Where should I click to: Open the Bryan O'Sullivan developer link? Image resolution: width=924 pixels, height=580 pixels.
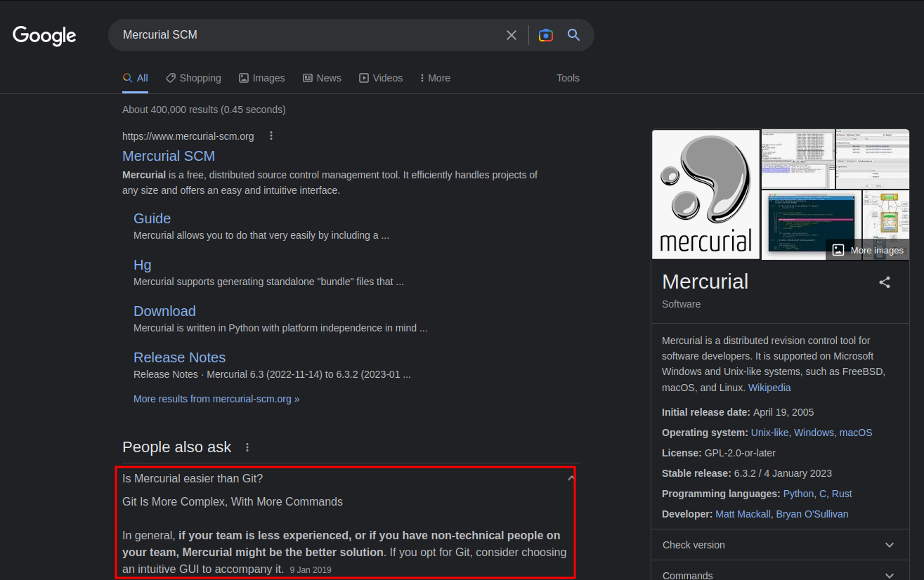[x=812, y=514]
